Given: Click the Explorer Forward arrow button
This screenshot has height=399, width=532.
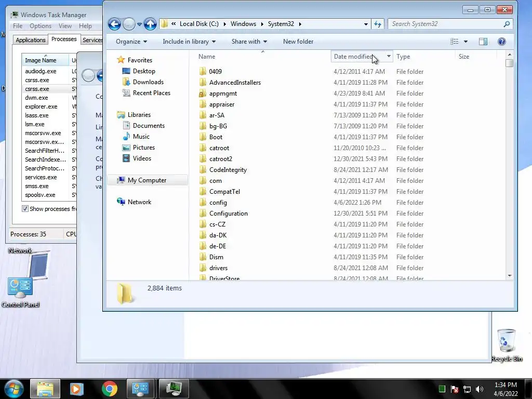Looking at the screenshot, I should click(x=129, y=24).
